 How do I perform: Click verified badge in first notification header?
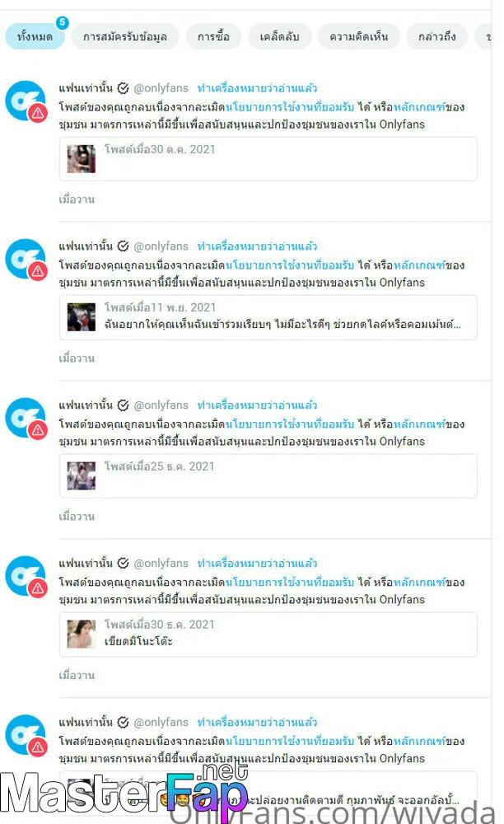pyautogui.click(x=123, y=88)
